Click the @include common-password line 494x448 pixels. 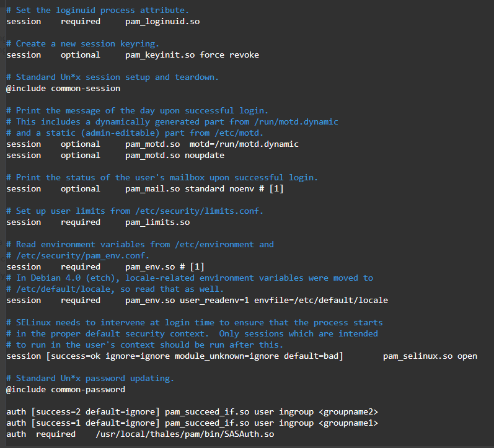[x=66, y=389]
